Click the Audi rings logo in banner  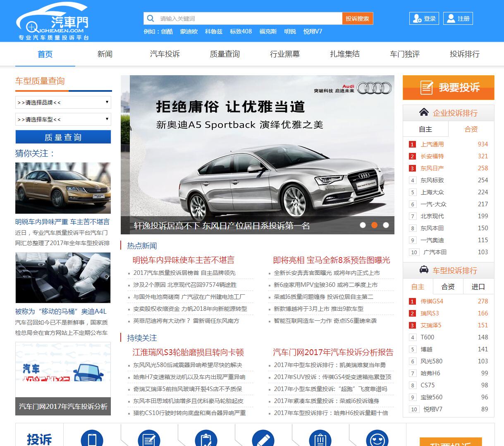pyautogui.click(x=374, y=88)
